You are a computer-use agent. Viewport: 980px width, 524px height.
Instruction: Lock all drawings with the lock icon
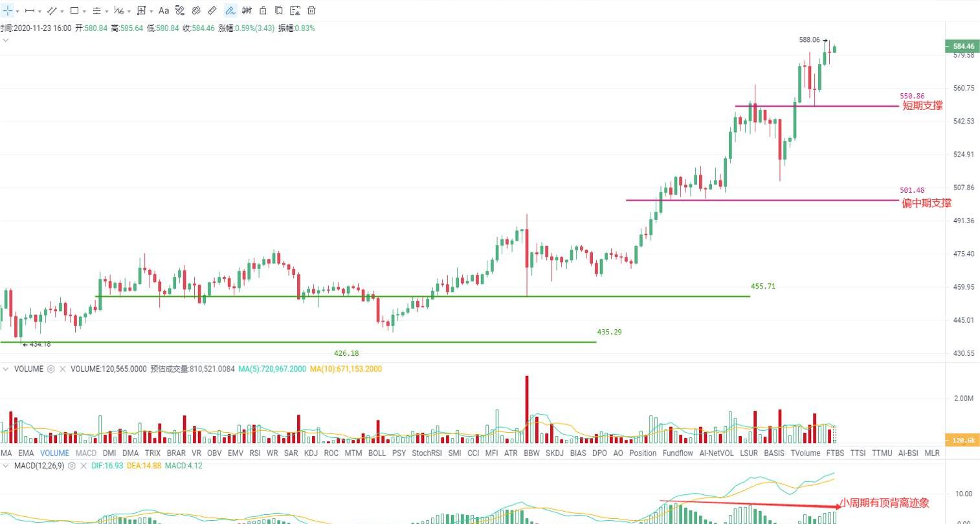click(263, 10)
